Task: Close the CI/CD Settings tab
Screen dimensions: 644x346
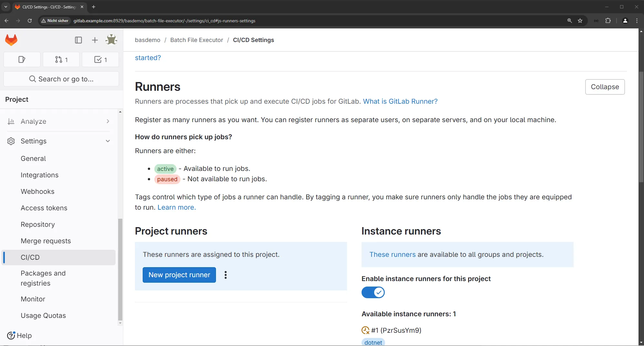Action: coord(82,7)
